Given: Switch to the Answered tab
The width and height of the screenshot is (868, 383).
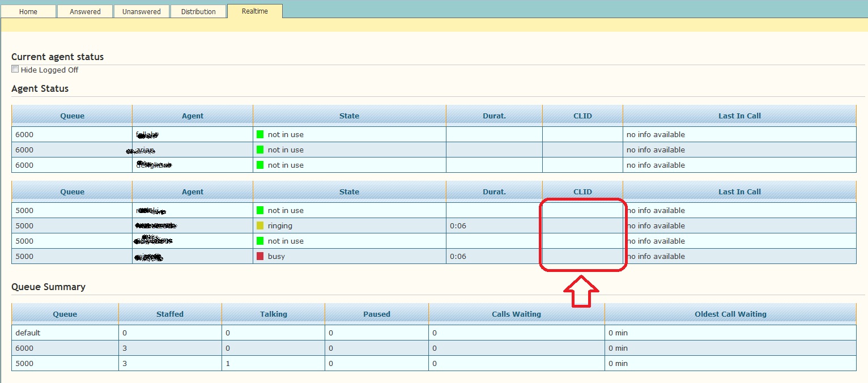Looking at the screenshot, I should 85,11.
